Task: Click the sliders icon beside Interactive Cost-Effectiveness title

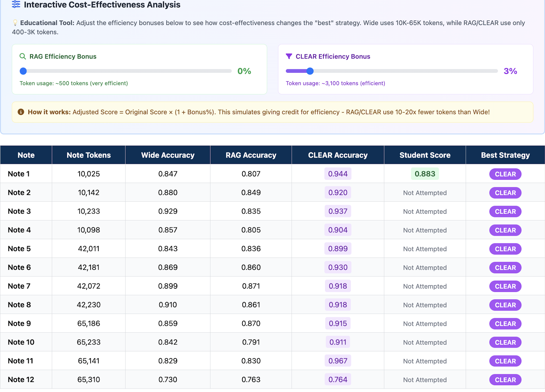Action: [x=16, y=5]
